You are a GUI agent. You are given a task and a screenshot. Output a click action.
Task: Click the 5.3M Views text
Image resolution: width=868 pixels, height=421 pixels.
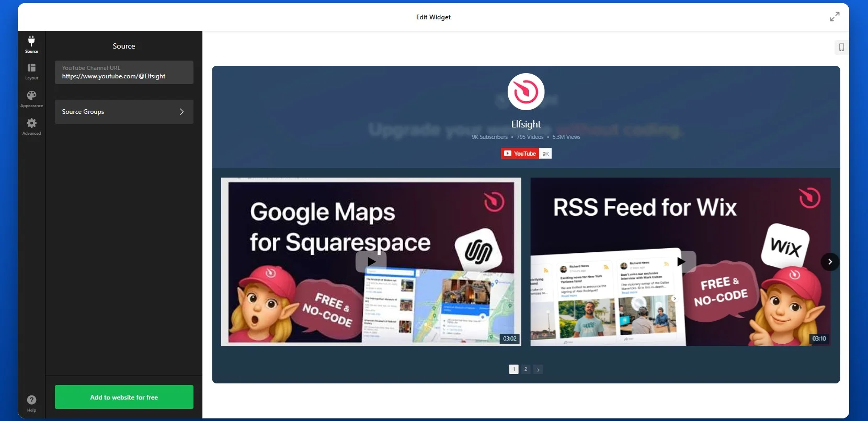pos(566,137)
